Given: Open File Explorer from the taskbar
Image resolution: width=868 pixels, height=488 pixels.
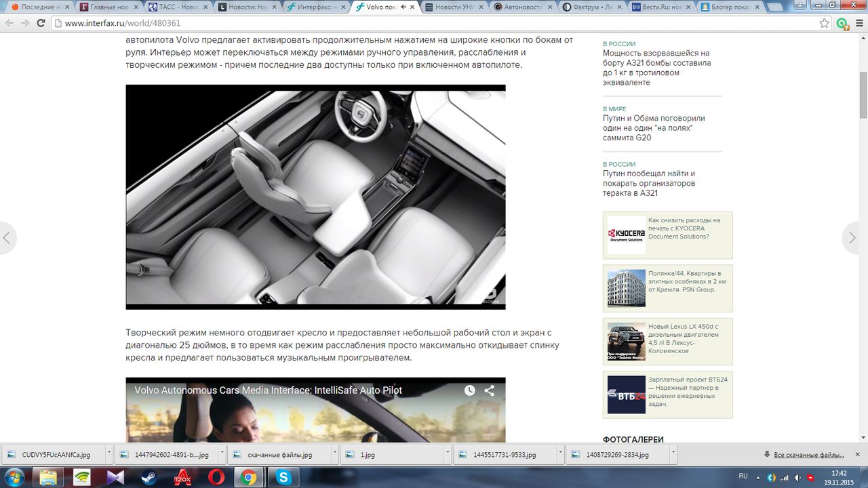Looking at the screenshot, I should (x=48, y=477).
